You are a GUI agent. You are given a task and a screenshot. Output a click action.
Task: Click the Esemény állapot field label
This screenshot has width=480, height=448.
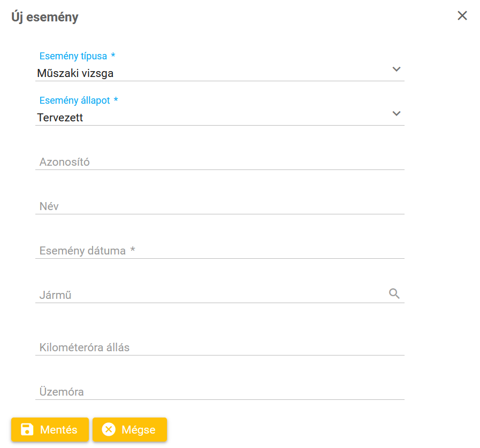click(75, 101)
